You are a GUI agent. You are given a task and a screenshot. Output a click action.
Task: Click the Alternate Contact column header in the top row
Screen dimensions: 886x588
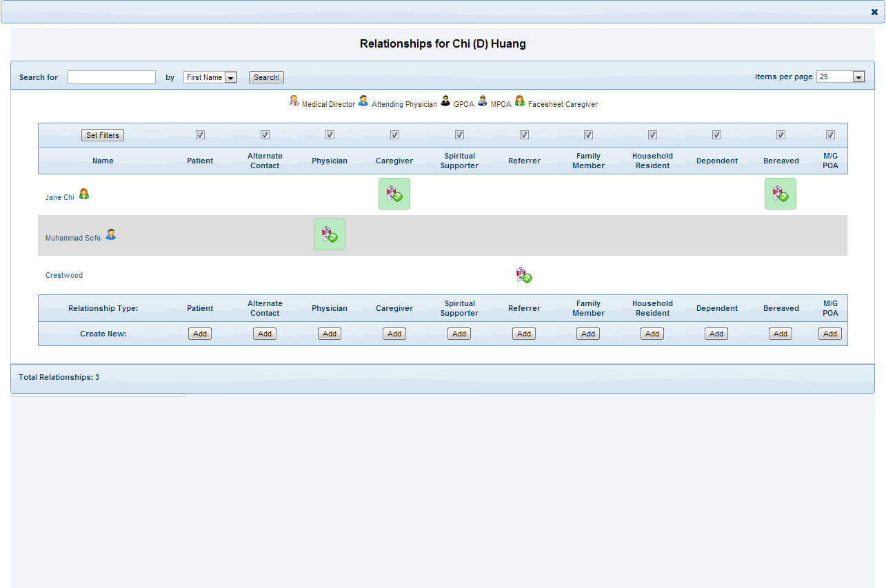point(265,161)
